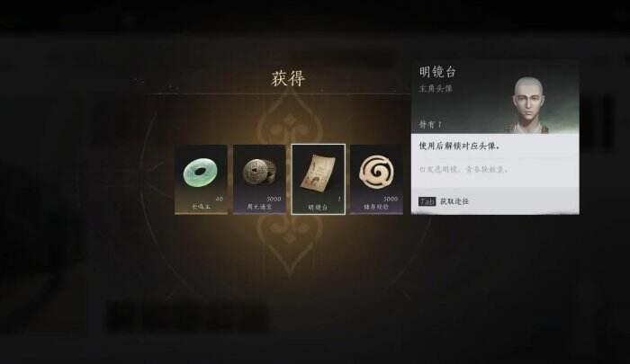Image resolution: width=630 pixels, height=364 pixels.
Task: Click the ornament above the reward row
Action: coord(289,120)
